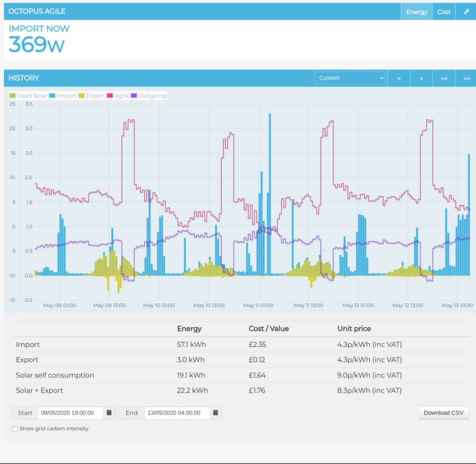
Task: Advance one period with the single right arrow
Action: click(x=421, y=78)
